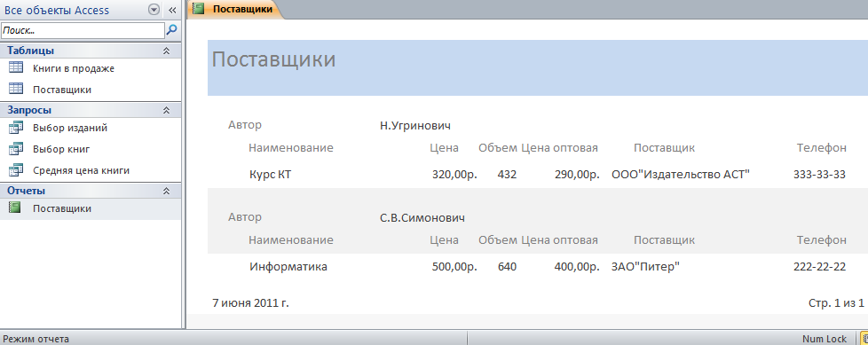This screenshot has height=345, width=868.
Task: Select author value Н.Угринович
Action: click(415, 126)
